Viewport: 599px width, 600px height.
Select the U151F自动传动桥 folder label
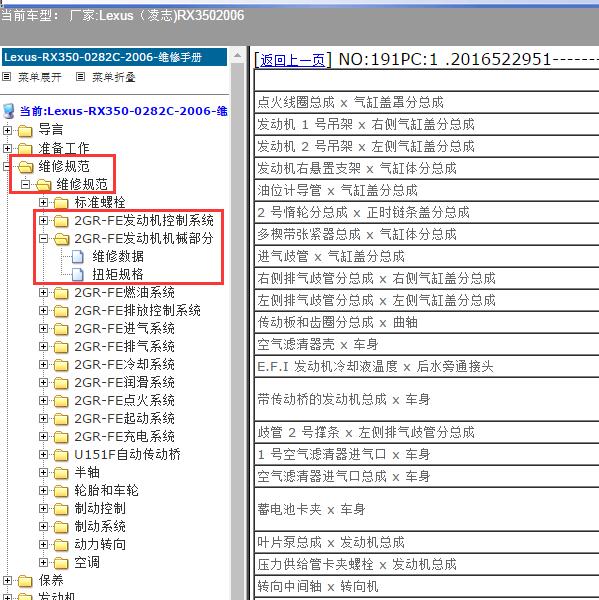(x=127, y=455)
